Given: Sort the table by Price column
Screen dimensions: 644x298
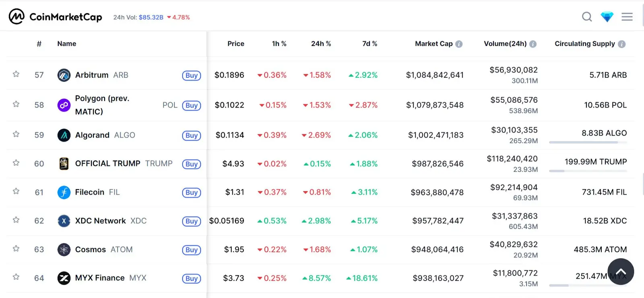Looking at the screenshot, I should (235, 43).
